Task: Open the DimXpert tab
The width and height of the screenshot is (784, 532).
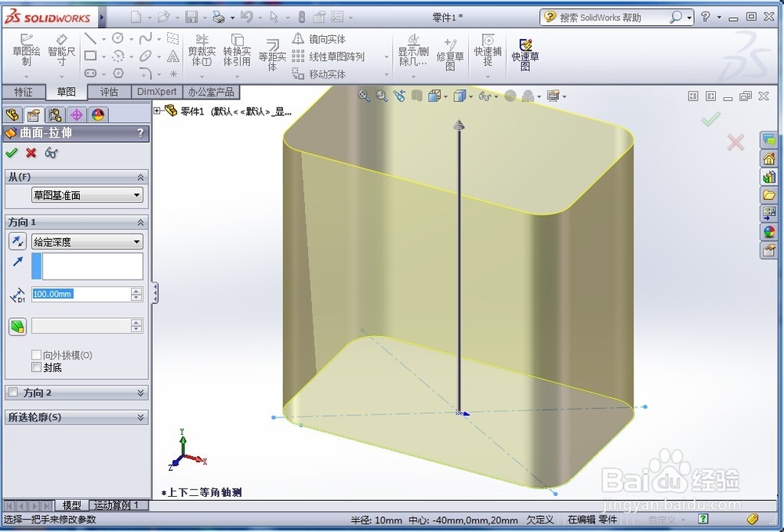Action: 157,92
